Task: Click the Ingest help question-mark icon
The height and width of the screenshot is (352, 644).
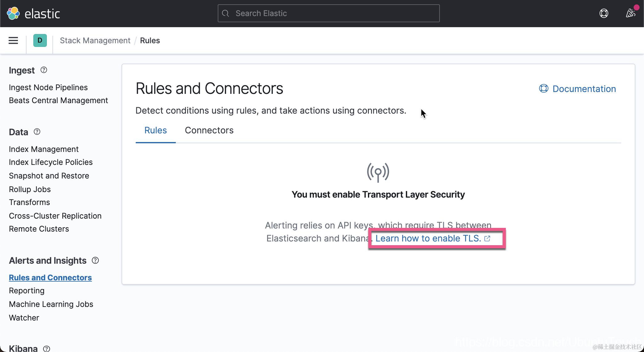Action: [x=44, y=70]
